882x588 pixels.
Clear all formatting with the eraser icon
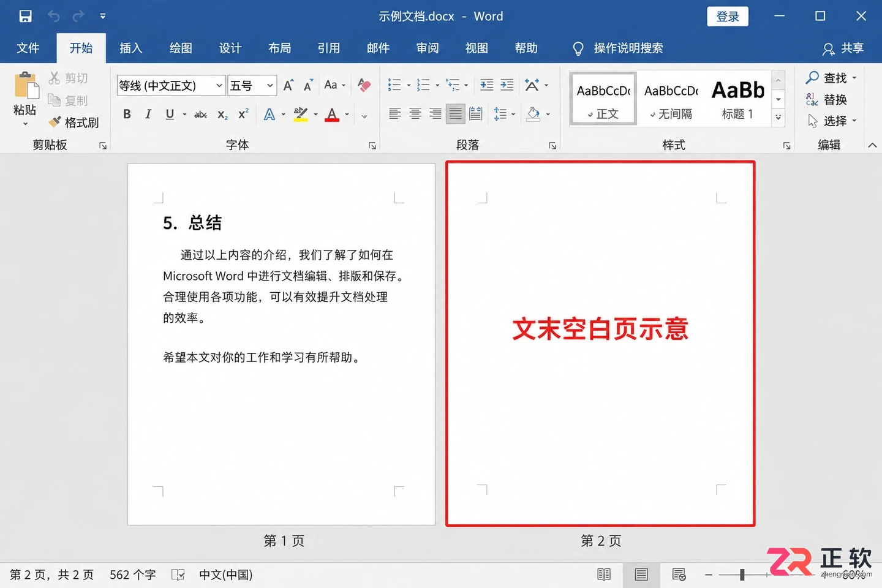coord(364,85)
